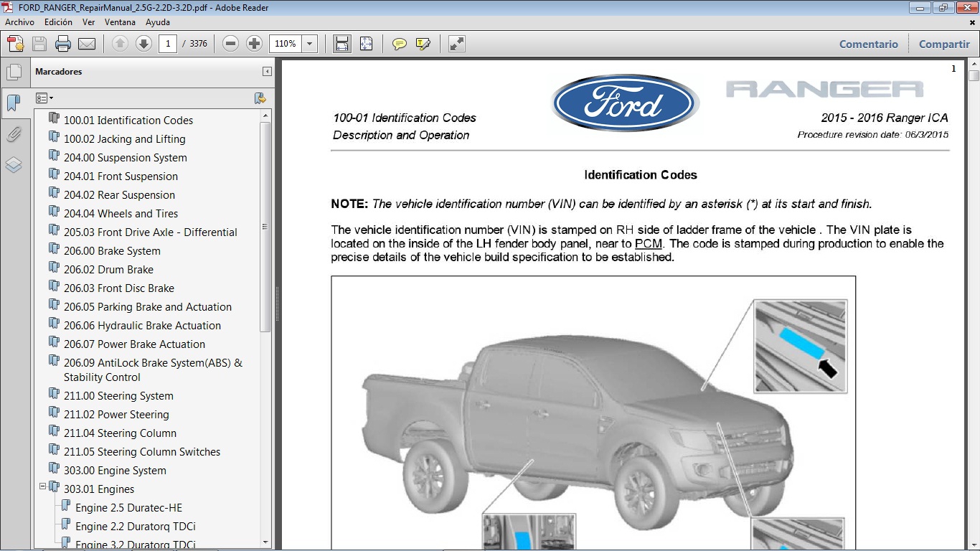Screen dimensions: 980x551
Task: Open the Layers panel icon
Action: pyautogui.click(x=14, y=164)
